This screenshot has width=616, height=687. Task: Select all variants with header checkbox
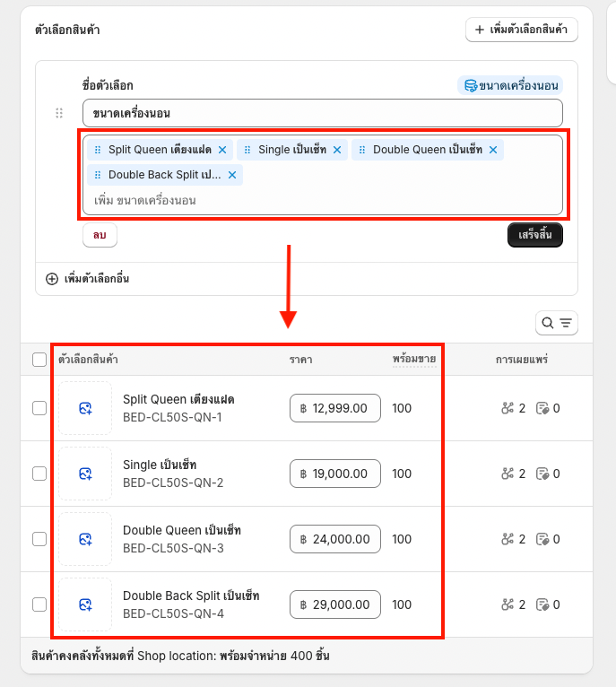(39, 360)
